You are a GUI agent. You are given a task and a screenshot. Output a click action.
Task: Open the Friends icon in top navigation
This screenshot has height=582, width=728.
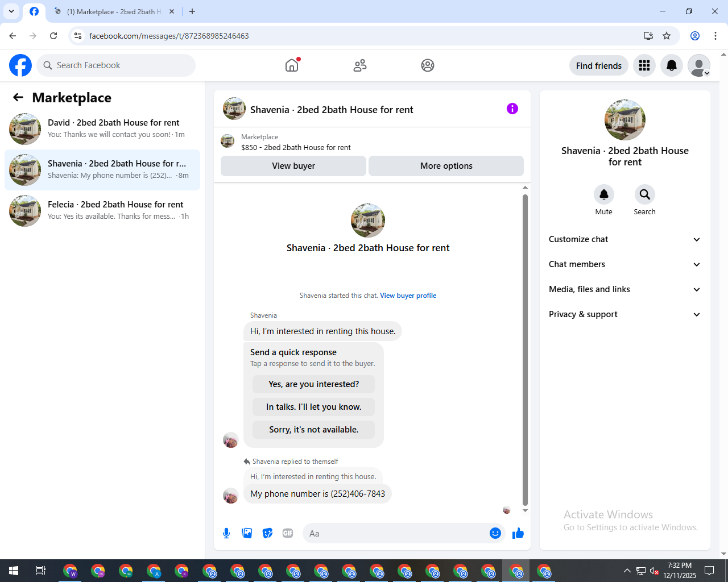click(x=360, y=65)
